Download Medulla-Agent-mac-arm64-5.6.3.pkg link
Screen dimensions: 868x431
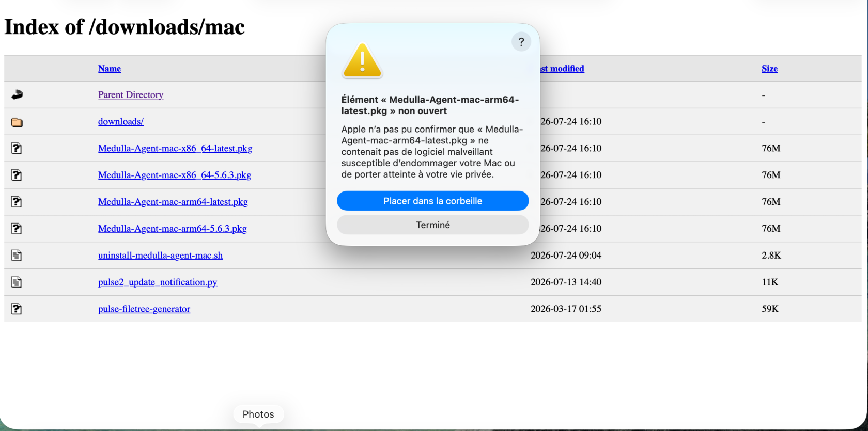click(173, 229)
